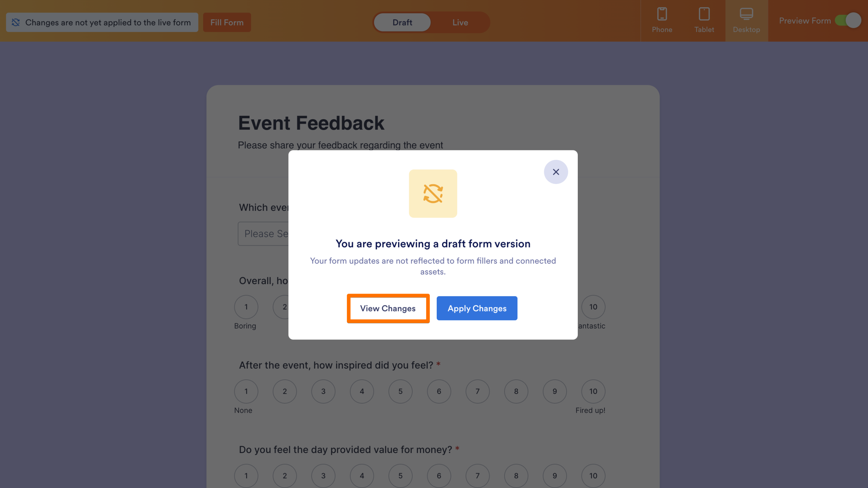Select rating 10 Fired up for inspiration
Image resolution: width=868 pixels, height=488 pixels.
tap(593, 391)
